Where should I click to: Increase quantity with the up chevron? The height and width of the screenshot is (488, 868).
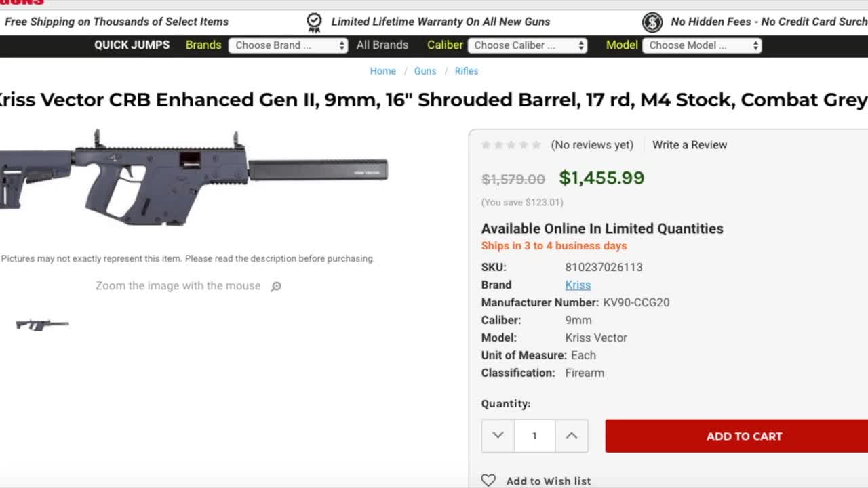point(572,436)
